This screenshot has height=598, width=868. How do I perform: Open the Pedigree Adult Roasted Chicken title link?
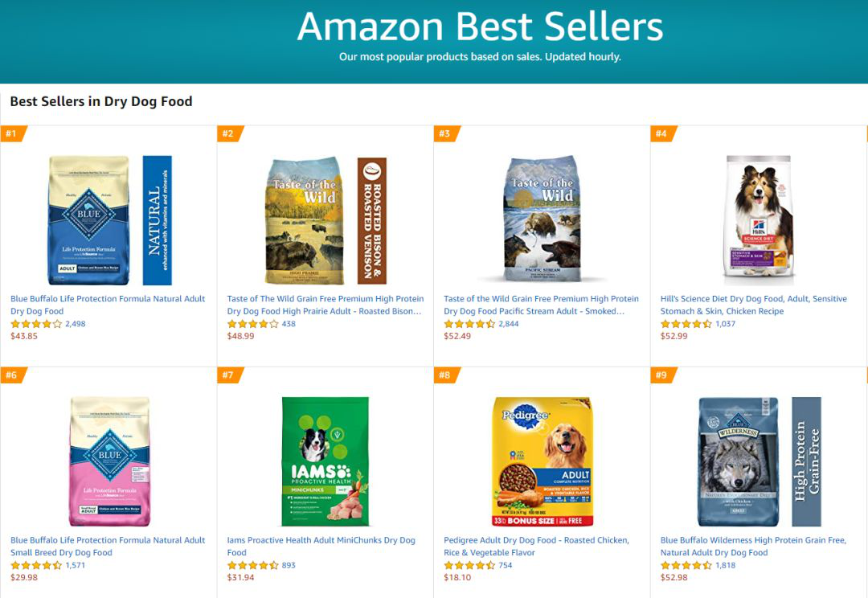tap(536, 546)
